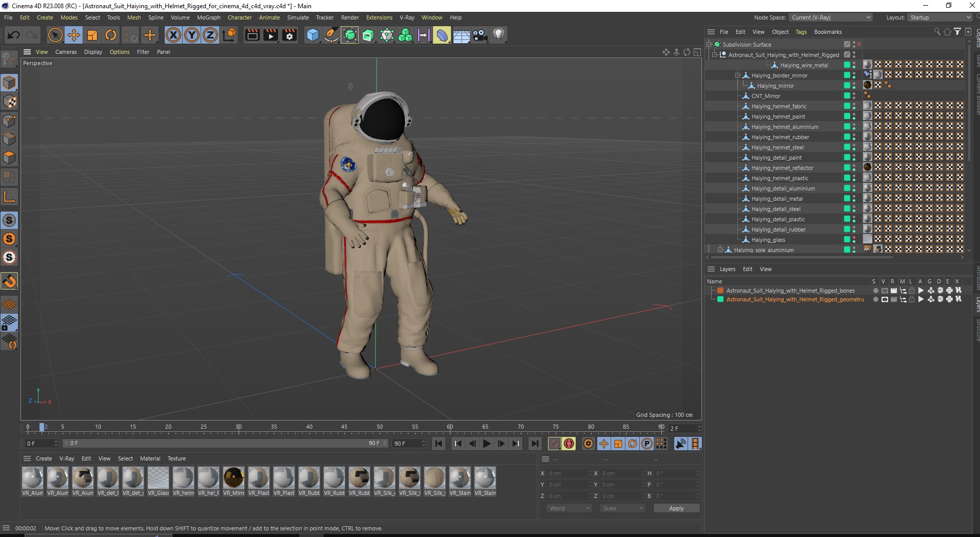
Task: Click Record Active Objects keyframe button
Action: pos(555,444)
